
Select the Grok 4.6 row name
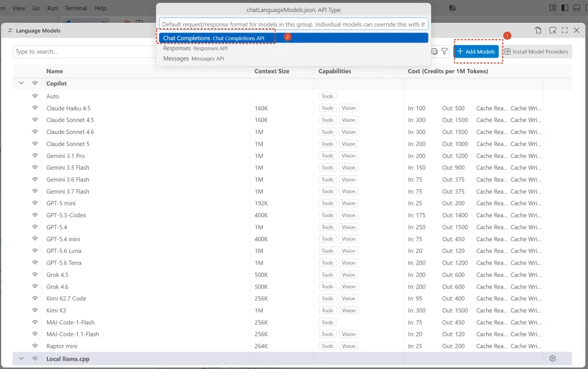57,286
